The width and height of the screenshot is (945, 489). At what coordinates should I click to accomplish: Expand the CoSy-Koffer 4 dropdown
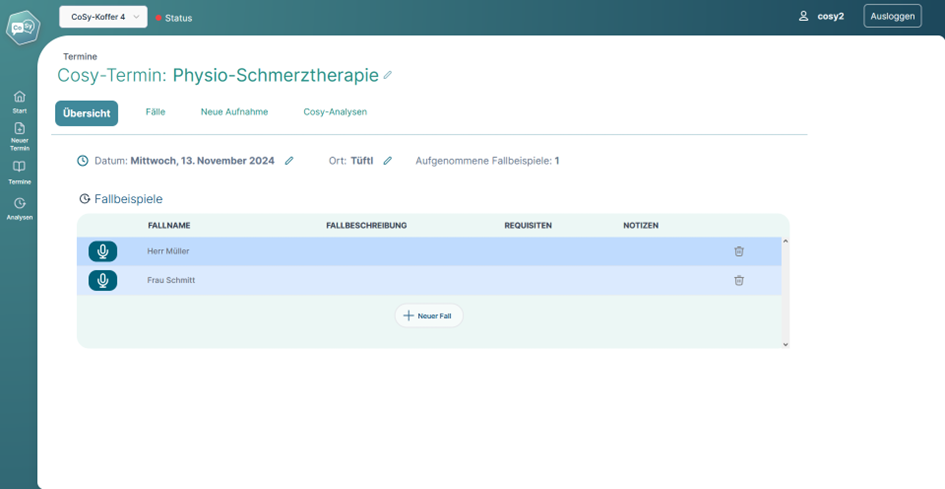click(103, 17)
